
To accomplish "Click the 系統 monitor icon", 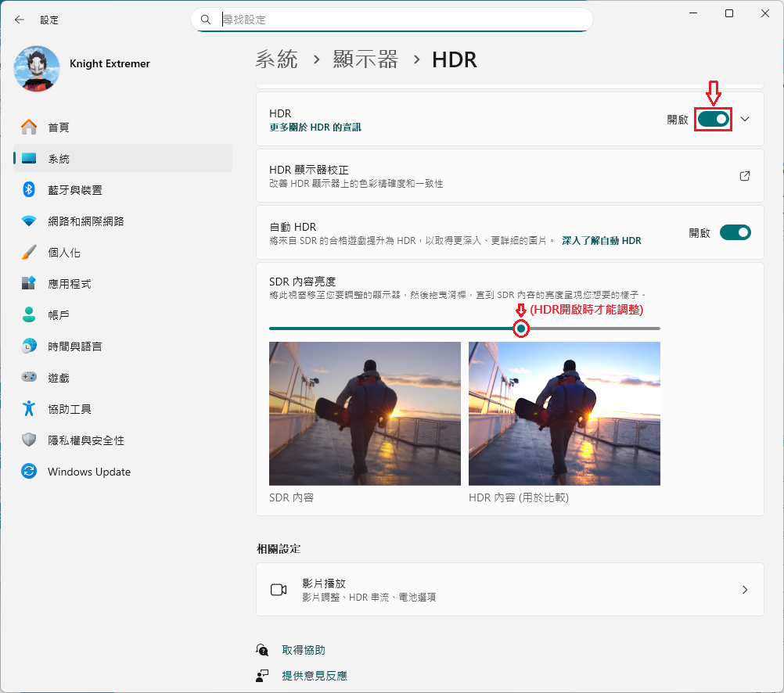I will (x=29, y=159).
